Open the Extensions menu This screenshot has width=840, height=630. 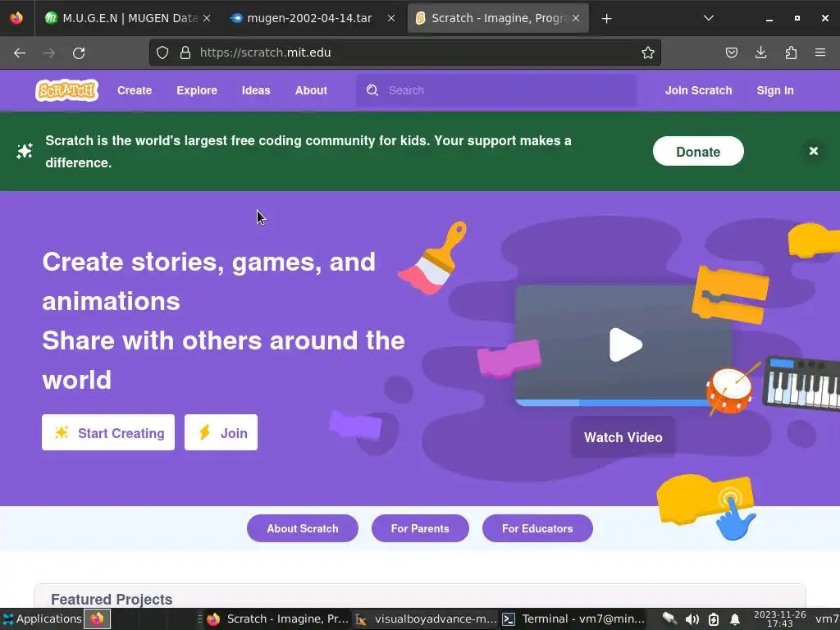(x=791, y=52)
